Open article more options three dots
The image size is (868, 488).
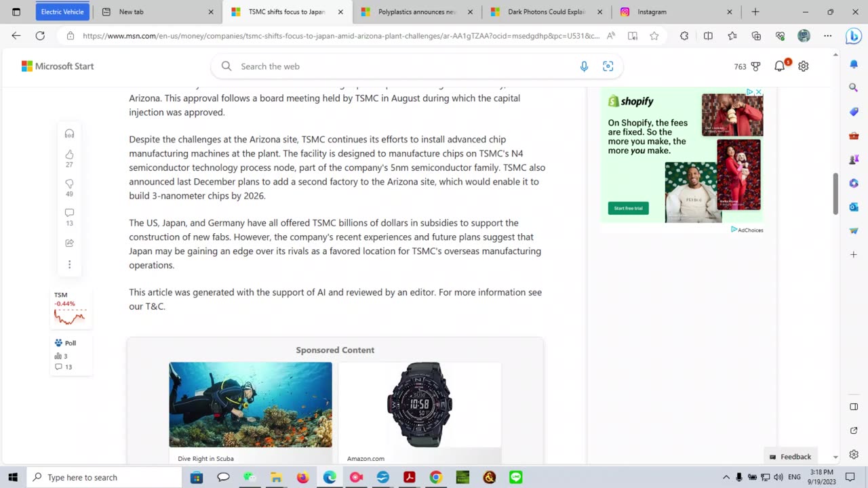click(x=69, y=264)
